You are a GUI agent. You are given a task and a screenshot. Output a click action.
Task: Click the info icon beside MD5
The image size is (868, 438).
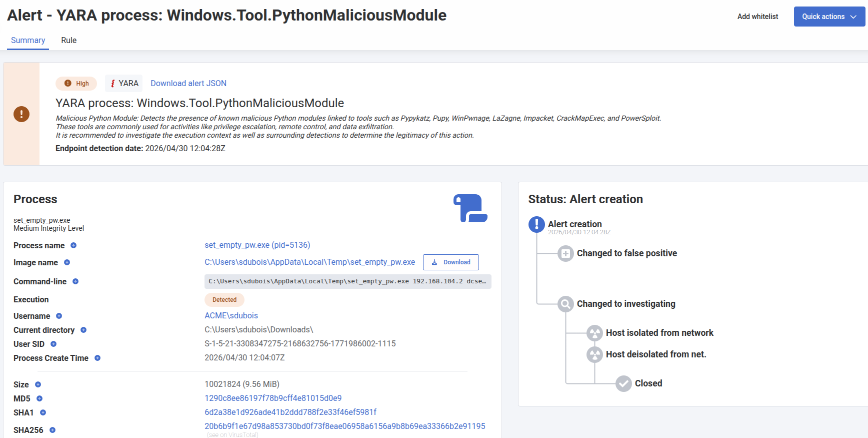point(39,398)
